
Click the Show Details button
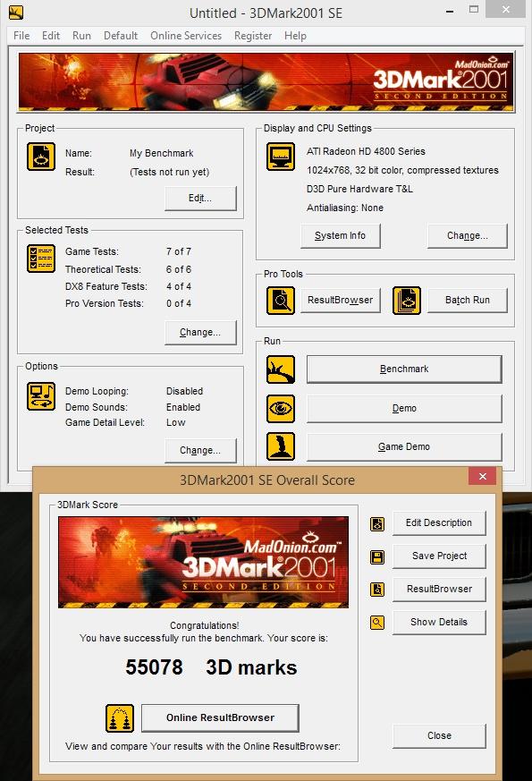point(439,622)
